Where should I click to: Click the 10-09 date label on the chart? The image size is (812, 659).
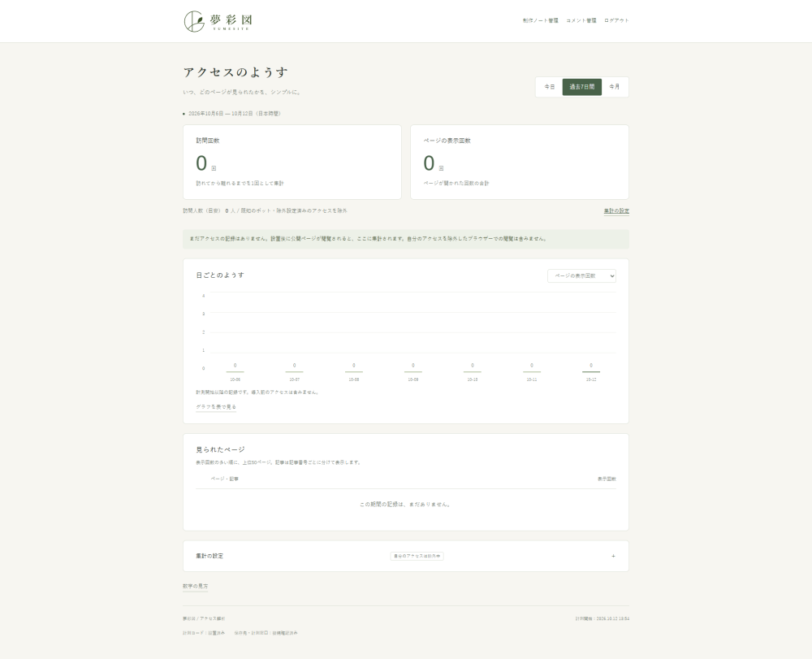(x=412, y=379)
